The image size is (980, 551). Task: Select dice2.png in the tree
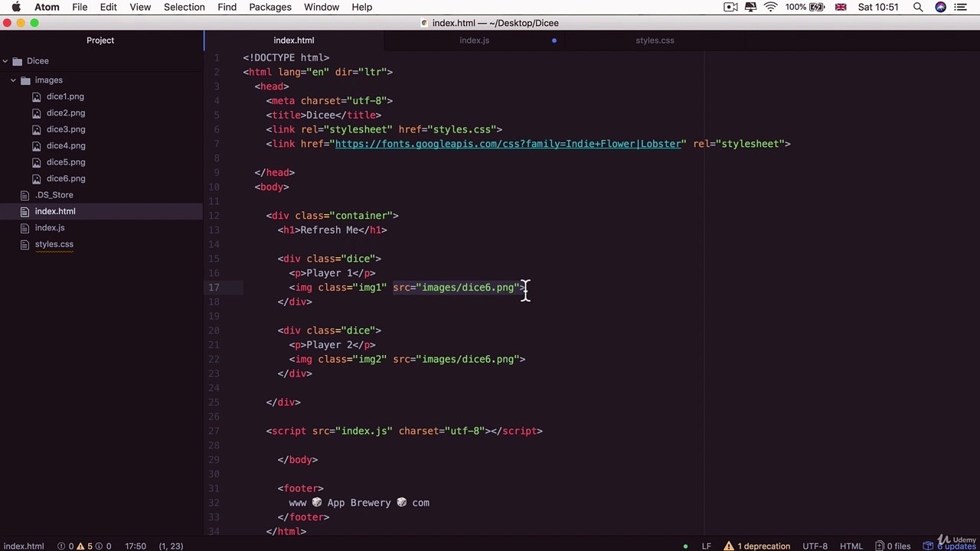(x=66, y=113)
